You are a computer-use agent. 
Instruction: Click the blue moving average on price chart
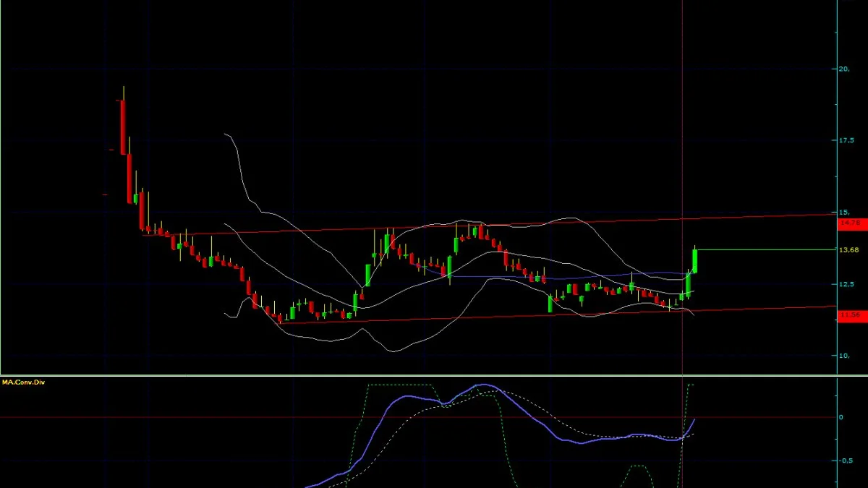tap(564, 277)
